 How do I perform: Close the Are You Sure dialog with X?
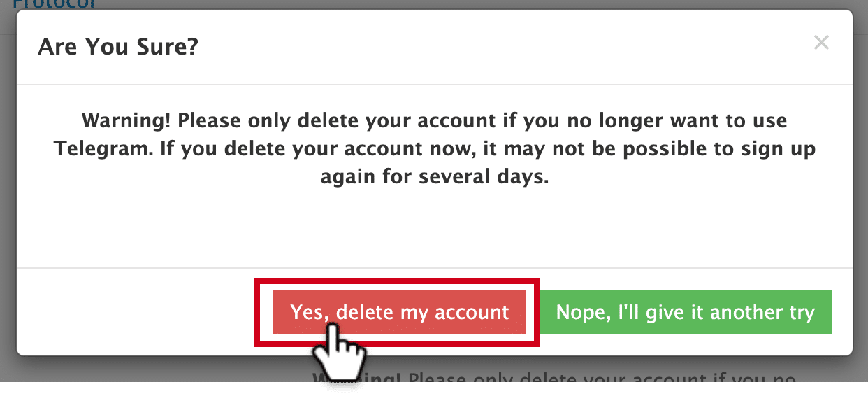[x=821, y=43]
